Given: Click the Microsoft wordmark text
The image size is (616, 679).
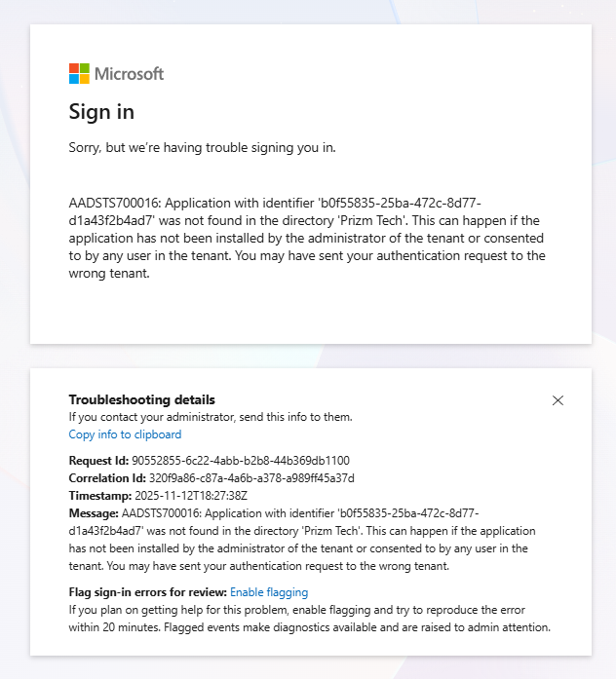Looking at the screenshot, I should [129, 74].
